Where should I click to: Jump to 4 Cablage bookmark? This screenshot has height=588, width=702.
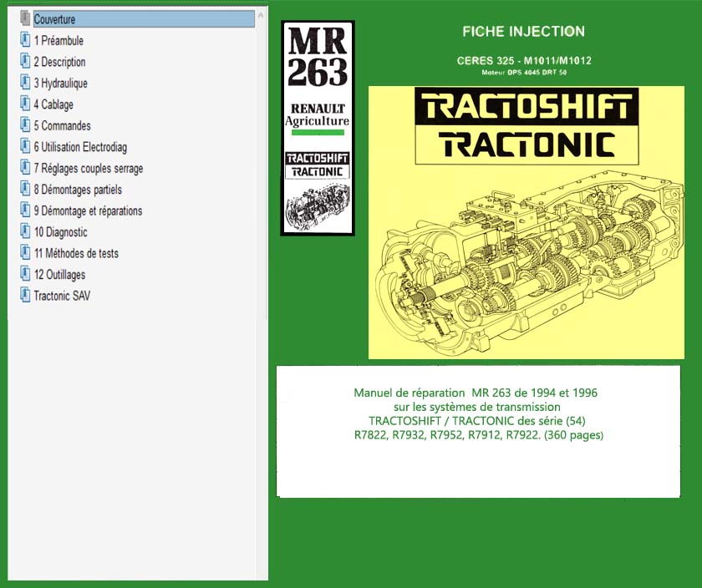pos(53,104)
